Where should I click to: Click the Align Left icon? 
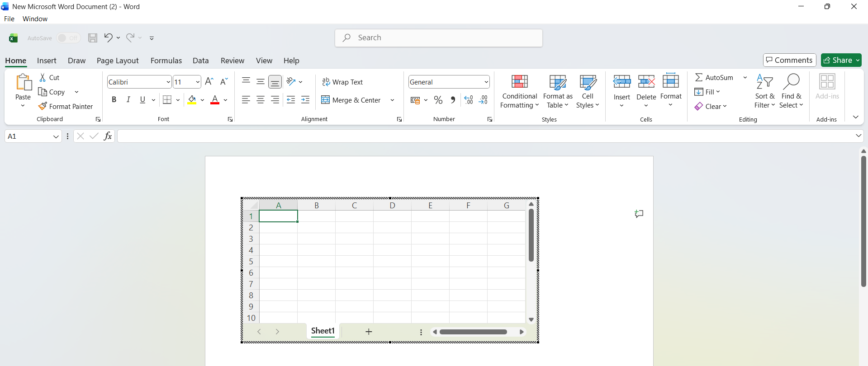click(246, 100)
